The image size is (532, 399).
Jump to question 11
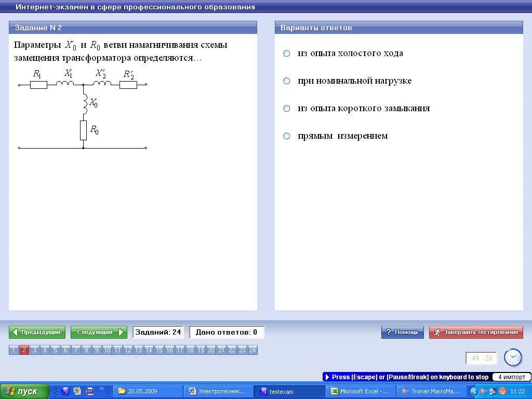coord(117,350)
